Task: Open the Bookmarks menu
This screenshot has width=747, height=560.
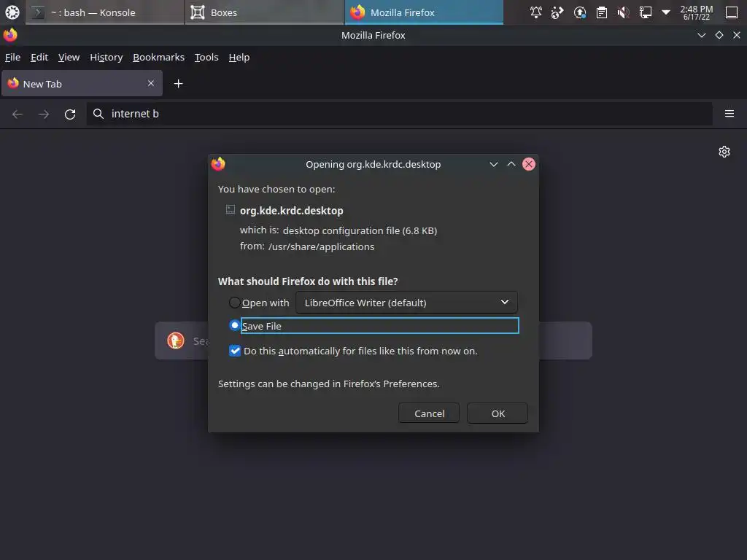Action: [x=158, y=57]
